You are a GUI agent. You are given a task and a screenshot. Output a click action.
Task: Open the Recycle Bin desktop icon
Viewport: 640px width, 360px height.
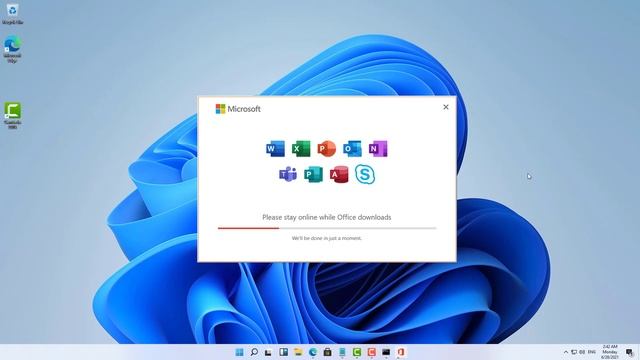pyautogui.click(x=12, y=14)
